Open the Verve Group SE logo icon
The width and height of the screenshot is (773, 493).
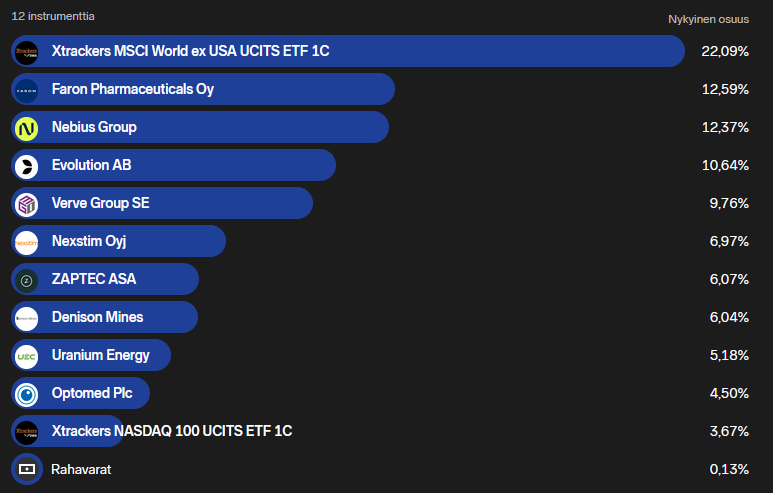pyautogui.click(x=27, y=203)
